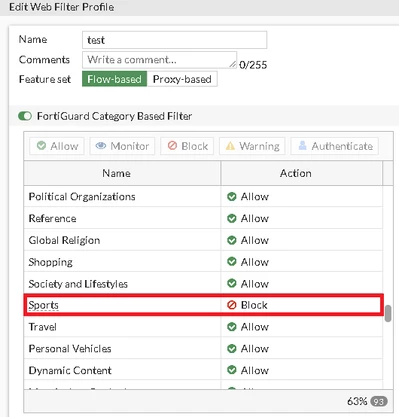
Task: Click the 63% indicator in table footer
Action: tap(357, 401)
